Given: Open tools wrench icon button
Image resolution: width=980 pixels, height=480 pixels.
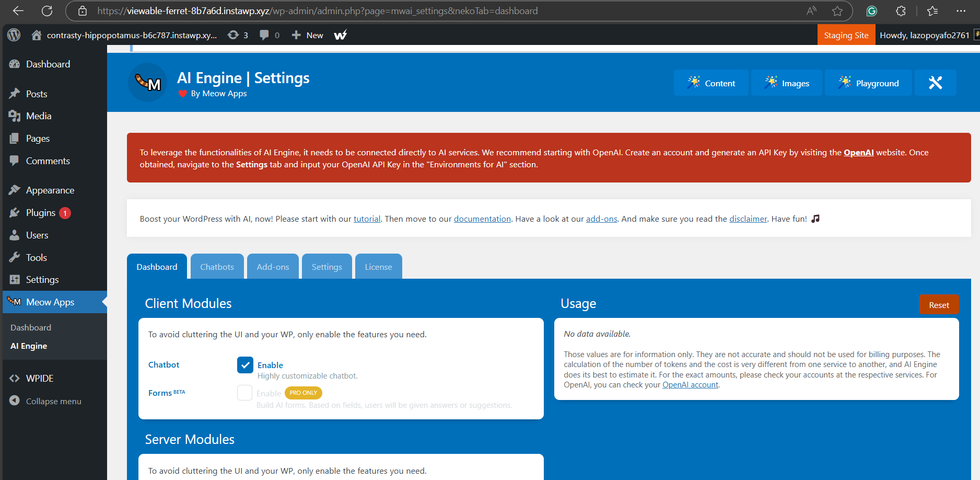Looking at the screenshot, I should click(x=935, y=83).
